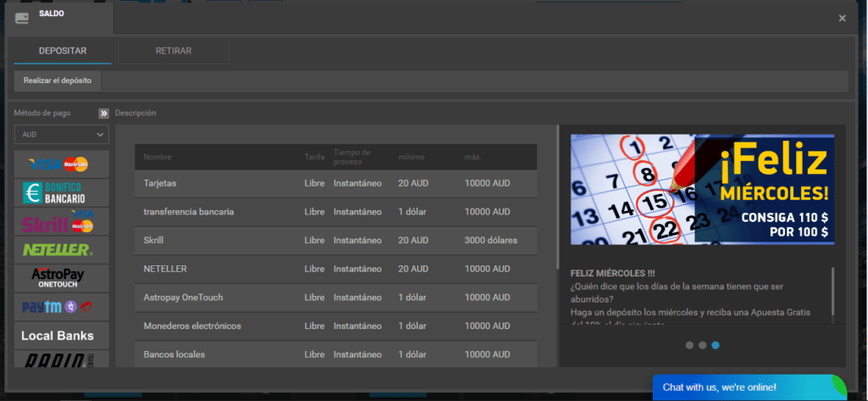Viewport: 868px width, 401px height.
Task: Go to first promo carousel dot
Action: coord(689,345)
